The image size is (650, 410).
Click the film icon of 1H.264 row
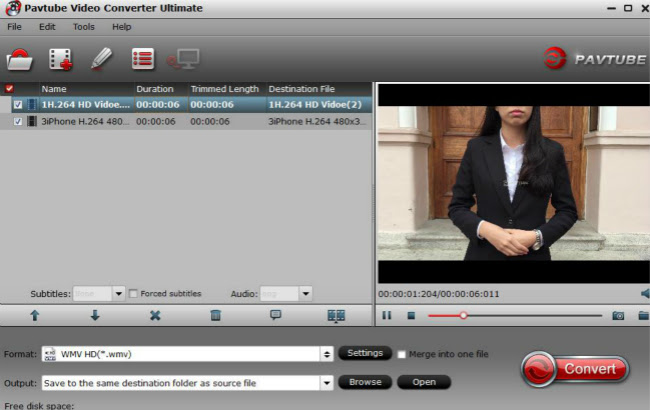pyautogui.click(x=32, y=104)
